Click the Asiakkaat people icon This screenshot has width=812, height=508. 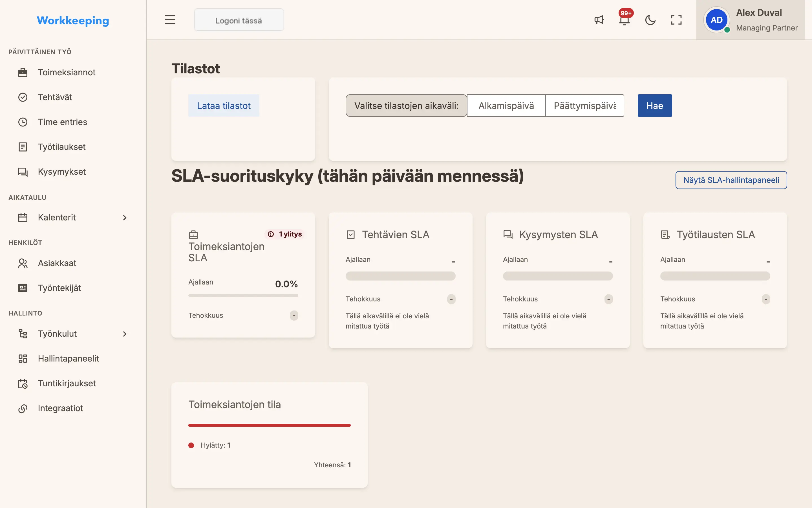point(23,263)
